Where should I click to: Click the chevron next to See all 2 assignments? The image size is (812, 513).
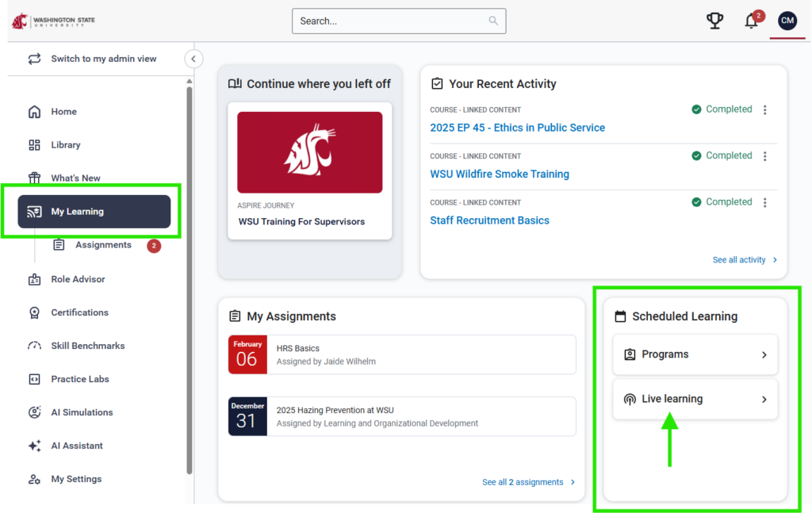click(573, 482)
